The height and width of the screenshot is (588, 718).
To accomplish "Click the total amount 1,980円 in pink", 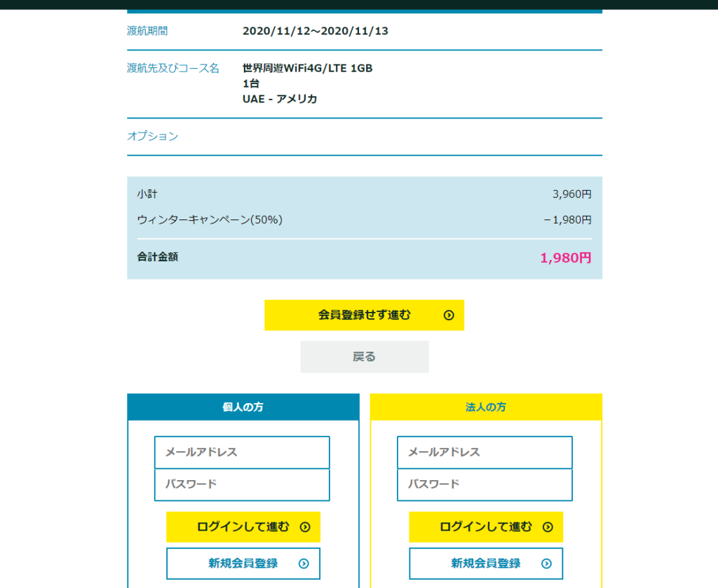I will click(x=566, y=258).
